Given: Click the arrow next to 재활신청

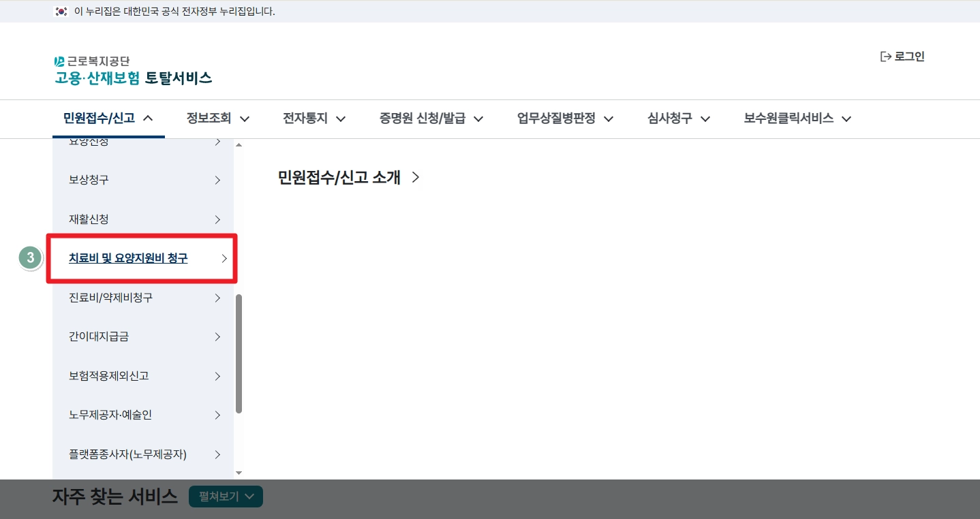Looking at the screenshot, I should [x=217, y=219].
